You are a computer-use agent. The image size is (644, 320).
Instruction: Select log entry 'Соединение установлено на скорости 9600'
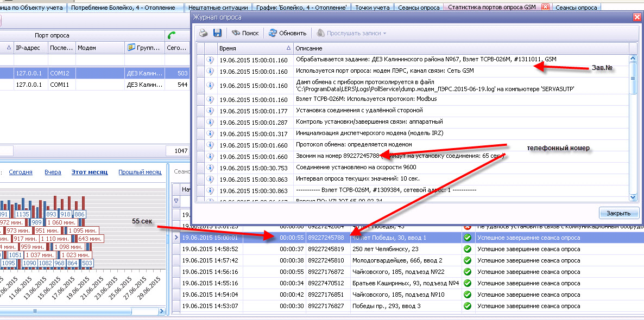412,168
